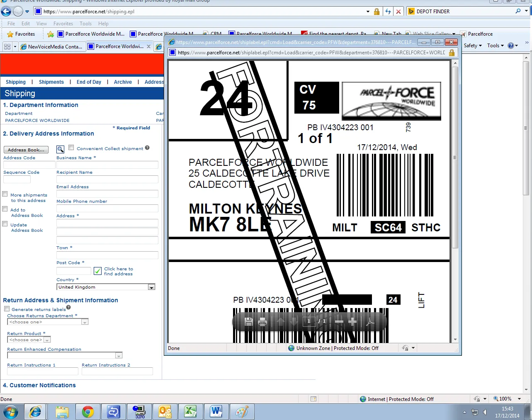Check the Update Address Book box

[x=5, y=224]
